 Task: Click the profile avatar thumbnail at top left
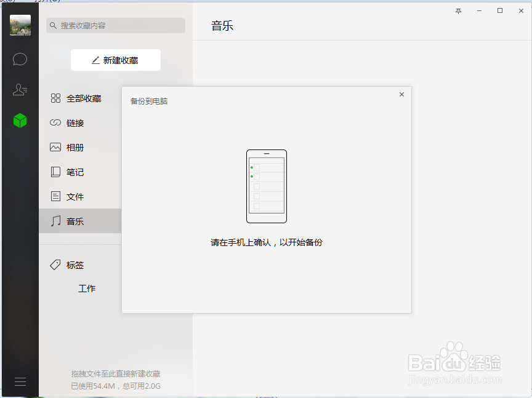tap(20, 25)
